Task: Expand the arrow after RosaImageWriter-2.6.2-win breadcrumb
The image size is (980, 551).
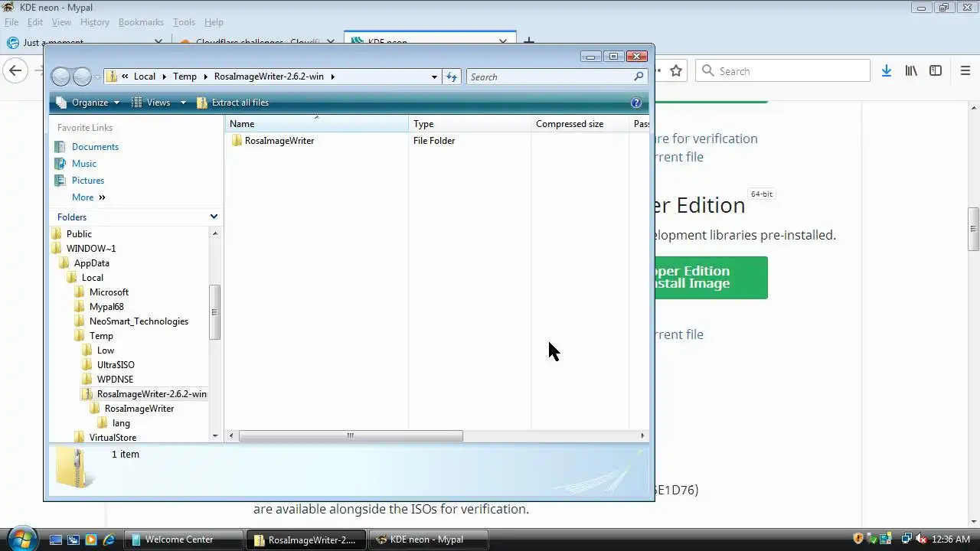Action: tap(332, 77)
